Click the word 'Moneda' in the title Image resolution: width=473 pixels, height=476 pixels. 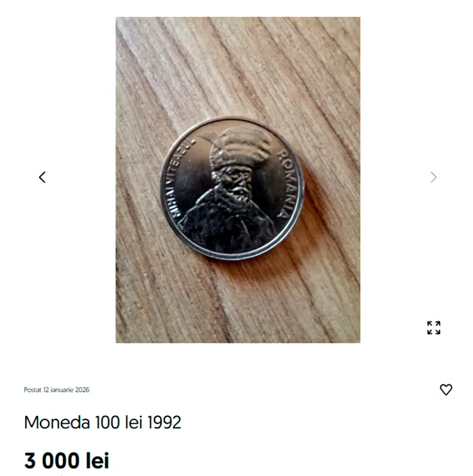(x=57, y=422)
